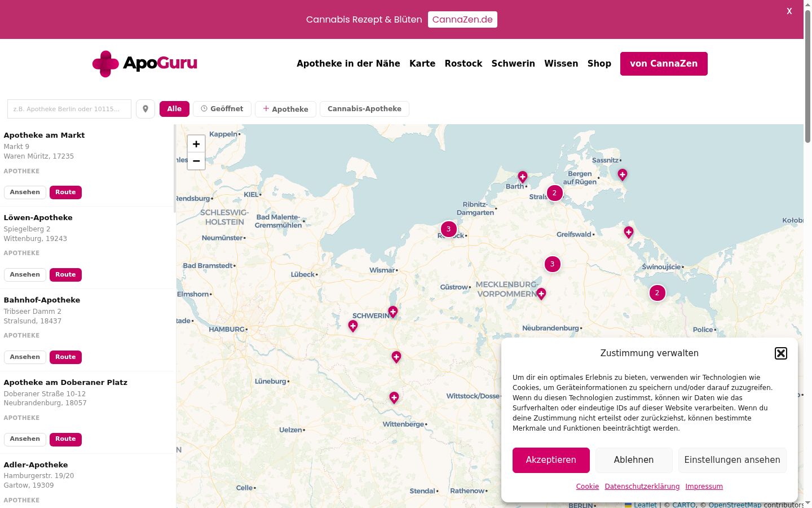Select Apotheke am Doberaner Platz title

click(x=65, y=383)
